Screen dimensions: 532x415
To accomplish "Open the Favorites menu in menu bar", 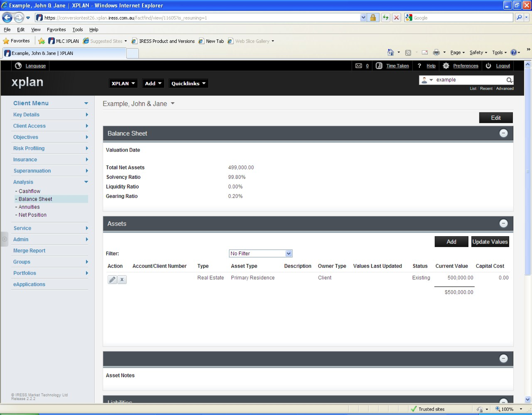I will pos(56,30).
